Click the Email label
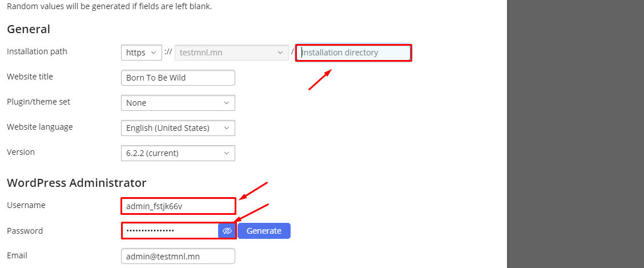644x268 pixels. click(17, 255)
